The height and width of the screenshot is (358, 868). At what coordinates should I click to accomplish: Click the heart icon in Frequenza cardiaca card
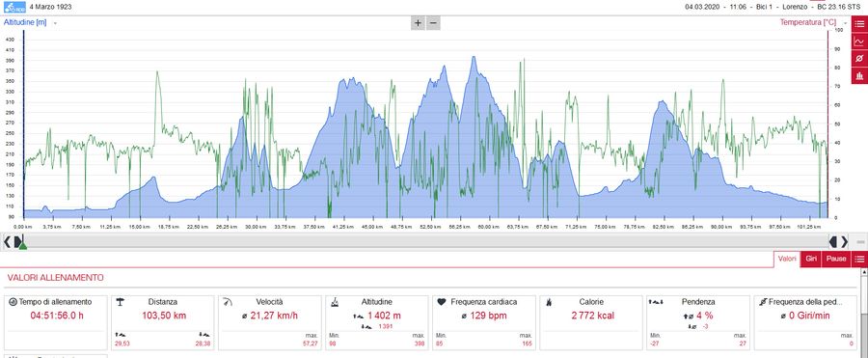click(x=441, y=302)
